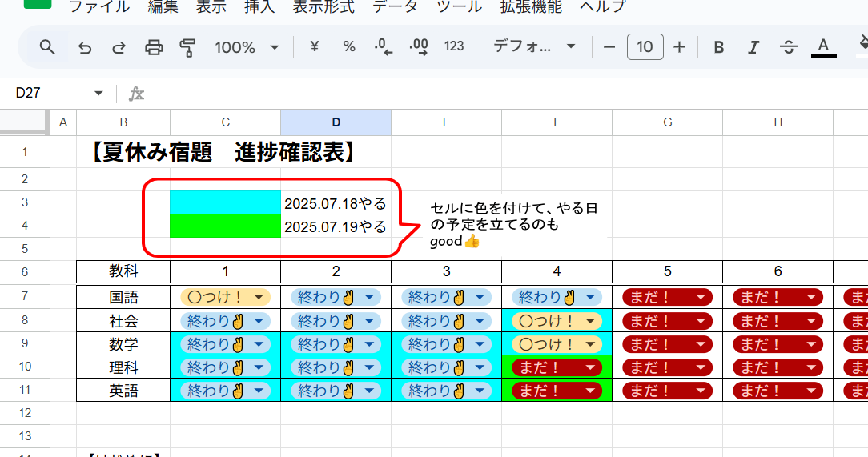Redo the last undone action
The image size is (868, 457).
click(119, 47)
